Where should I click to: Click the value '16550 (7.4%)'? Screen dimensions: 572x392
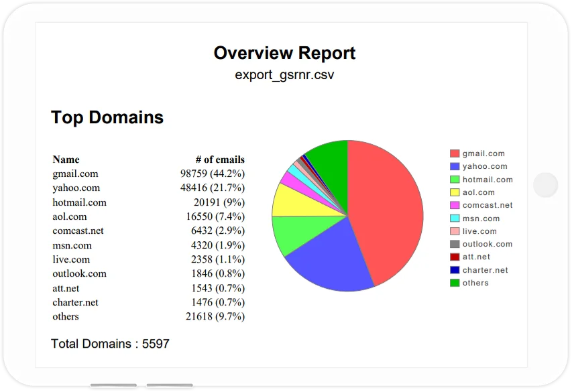tap(216, 216)
